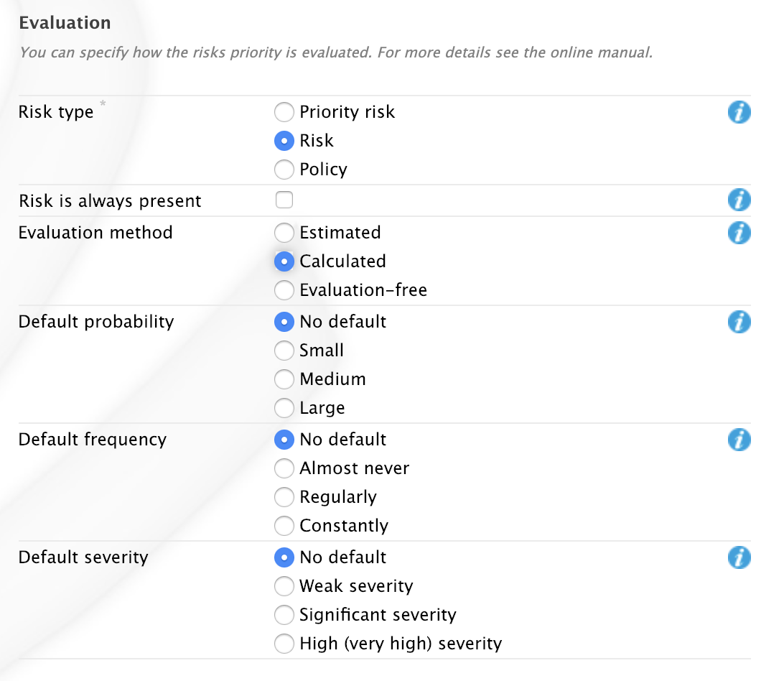Select Constantly as default frequency

pyautogui.click(x=284, y=526)
